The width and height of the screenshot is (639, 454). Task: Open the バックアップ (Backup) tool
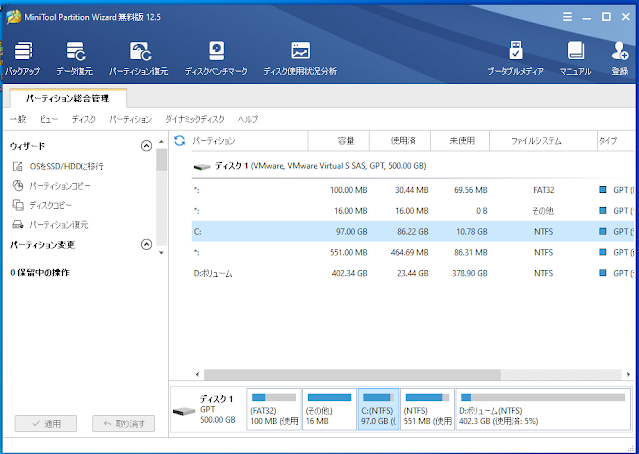tap(23, 59)
